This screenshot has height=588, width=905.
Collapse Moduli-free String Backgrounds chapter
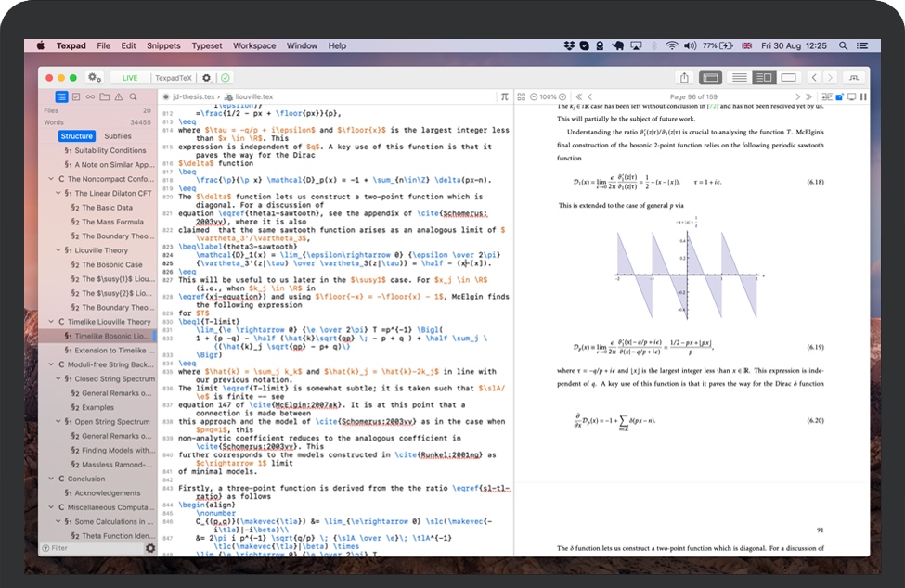pyautogui.click(x=51, y=364)
